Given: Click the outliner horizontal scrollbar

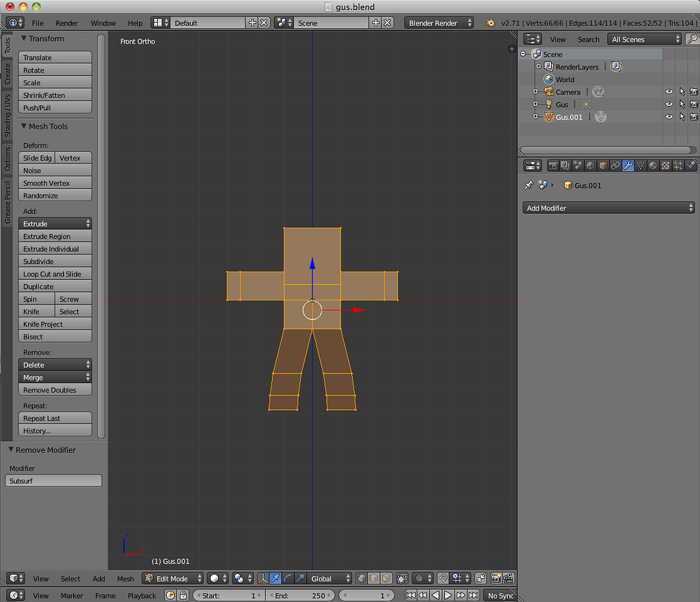Looking at the screenshot, I should click(x=606, y=150).
